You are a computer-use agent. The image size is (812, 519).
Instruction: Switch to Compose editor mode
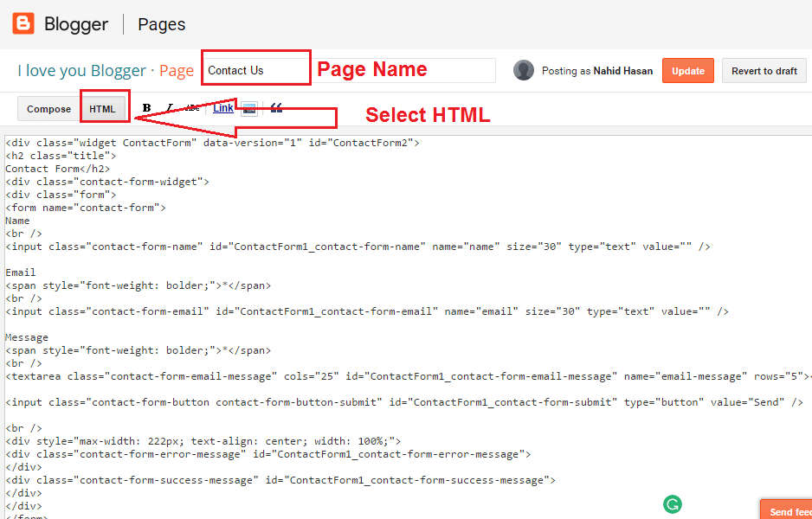(48, 109)
